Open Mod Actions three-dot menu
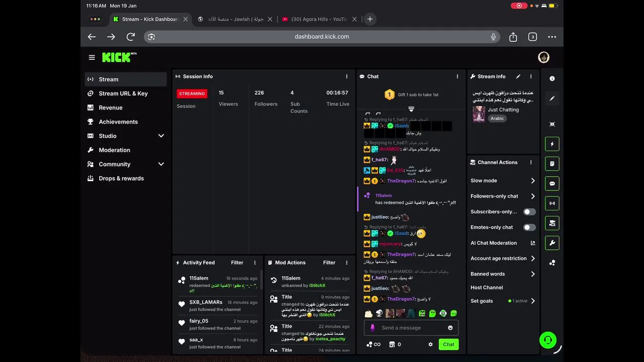 click(347, 262)
